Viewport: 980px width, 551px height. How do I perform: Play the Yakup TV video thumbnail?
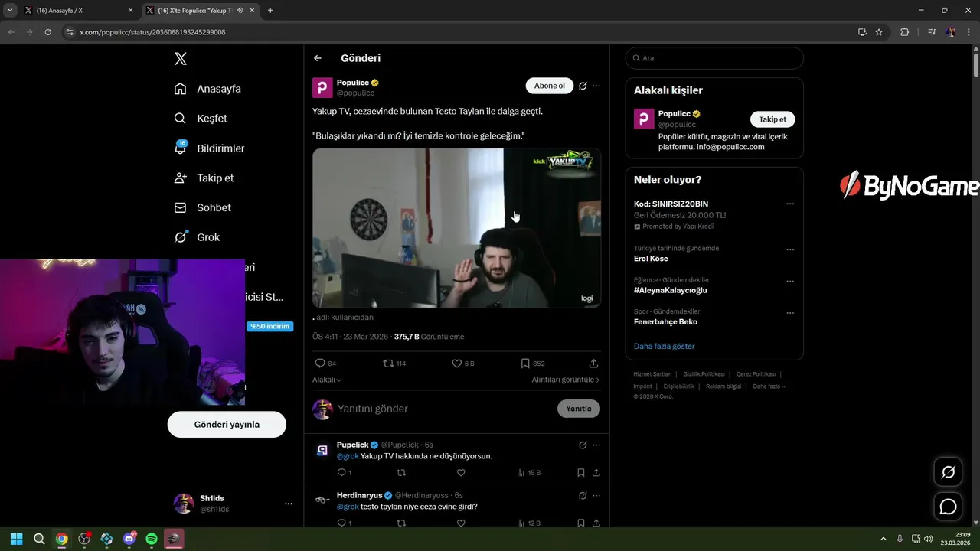pyautogui.click(x=456, y=228)
